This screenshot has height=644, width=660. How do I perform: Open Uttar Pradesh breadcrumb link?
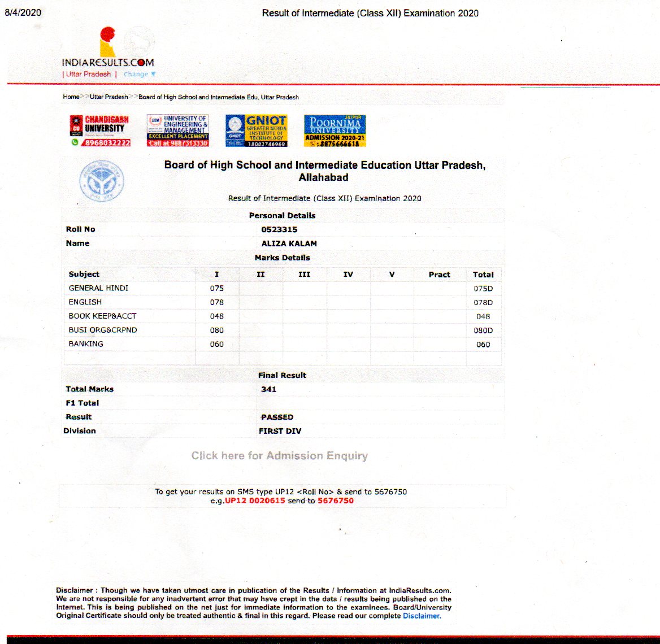pyautogui.click(x=108, y=97)
